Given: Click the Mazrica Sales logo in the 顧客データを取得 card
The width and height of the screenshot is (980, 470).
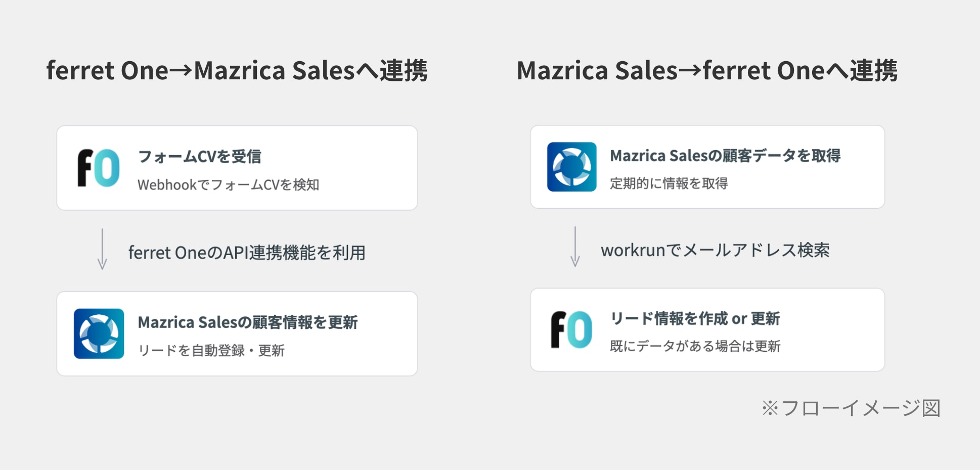Looking at the screenshot, I should coord(572,167).
